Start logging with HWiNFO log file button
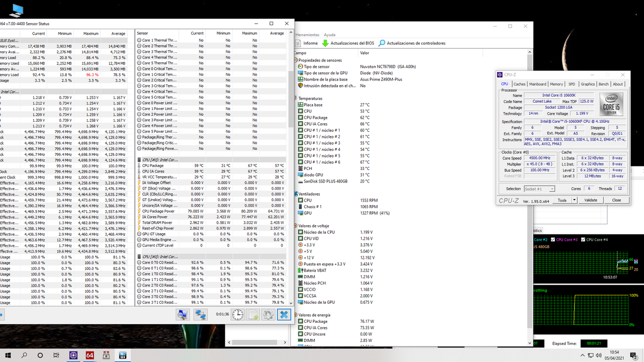 [253, 315]
